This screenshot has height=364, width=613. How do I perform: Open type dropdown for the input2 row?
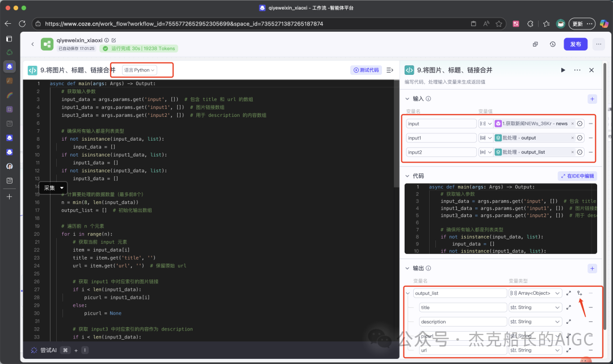click(485, 153)
